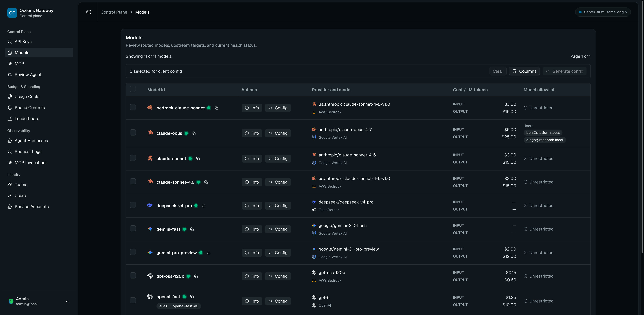Open the API Keys page
The height and width of the screenshot is (315, 644).
pyautogui.click(x=39, y=42)
